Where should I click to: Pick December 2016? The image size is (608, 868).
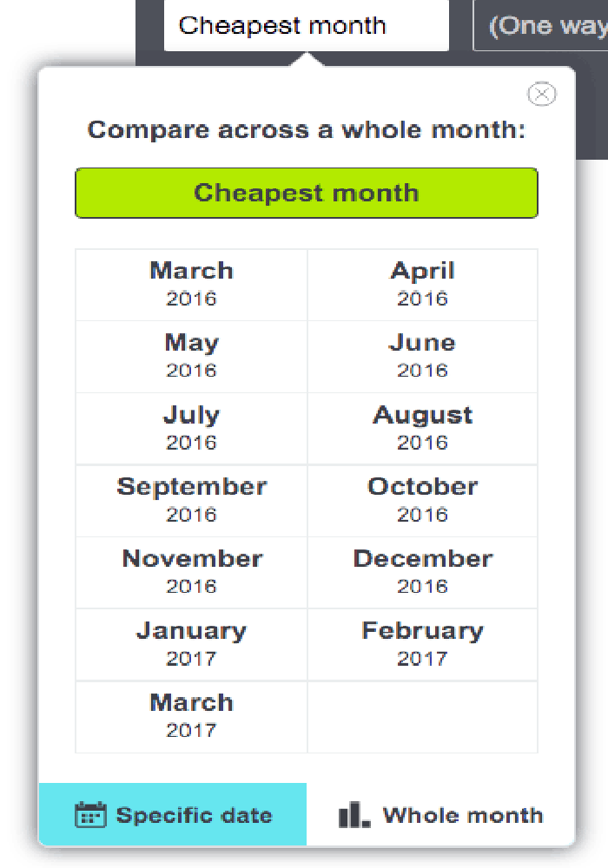(422, 572)
